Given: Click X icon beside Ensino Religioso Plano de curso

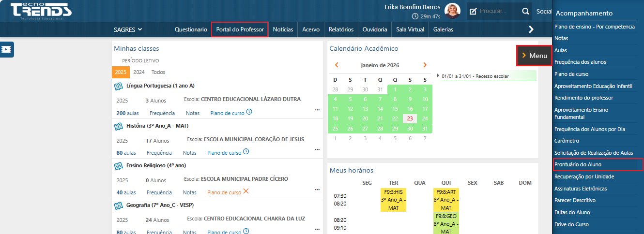Looking at the screenshot, I should point(246,191).
